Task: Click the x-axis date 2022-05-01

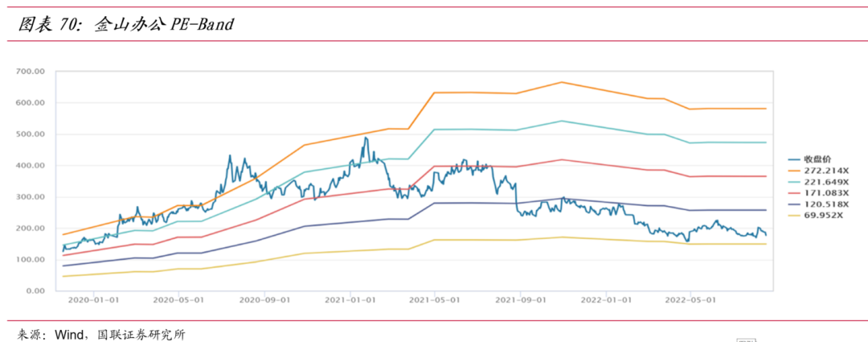Action: click(x=690, y=300)
